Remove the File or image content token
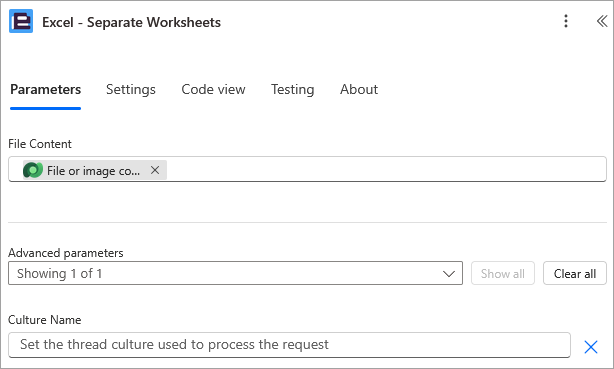The width and height of the screenshot is (614, 369). click(x=155, y=170)
